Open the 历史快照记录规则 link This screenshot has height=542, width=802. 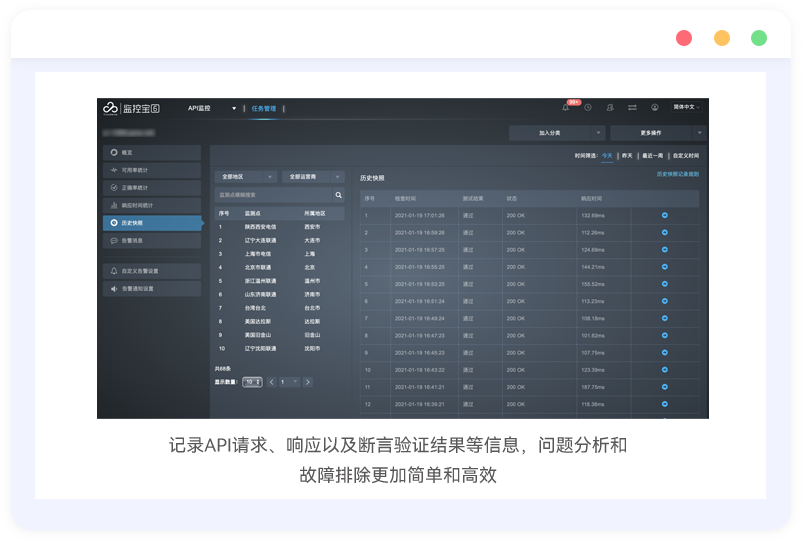677,174
